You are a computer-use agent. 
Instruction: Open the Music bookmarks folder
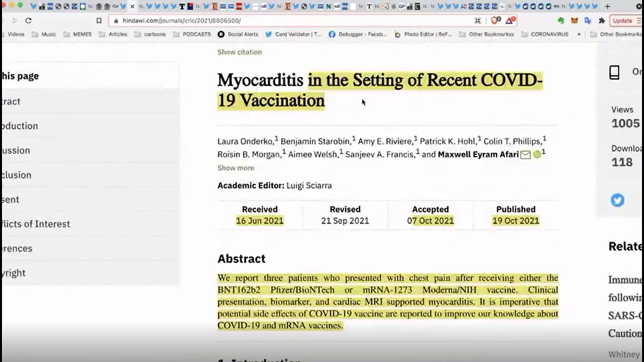(44, 34)
